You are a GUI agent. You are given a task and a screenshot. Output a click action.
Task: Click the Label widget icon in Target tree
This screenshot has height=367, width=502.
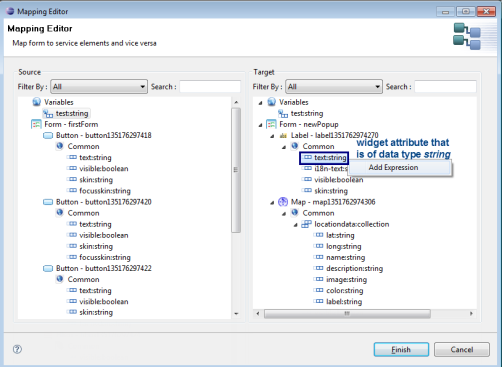click(283, 135)
